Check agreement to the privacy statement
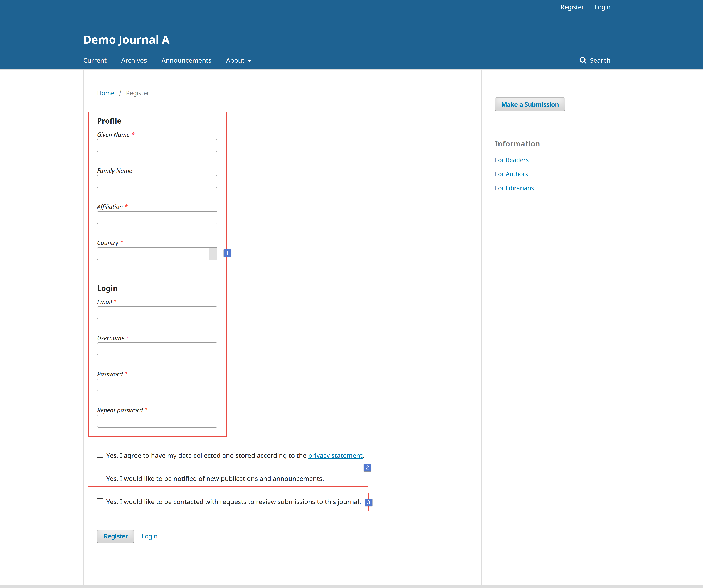 tap(100, 455)
